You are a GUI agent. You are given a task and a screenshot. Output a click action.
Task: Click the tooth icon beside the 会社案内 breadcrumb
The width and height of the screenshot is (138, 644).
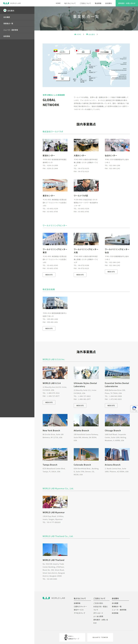pos(87,34)
